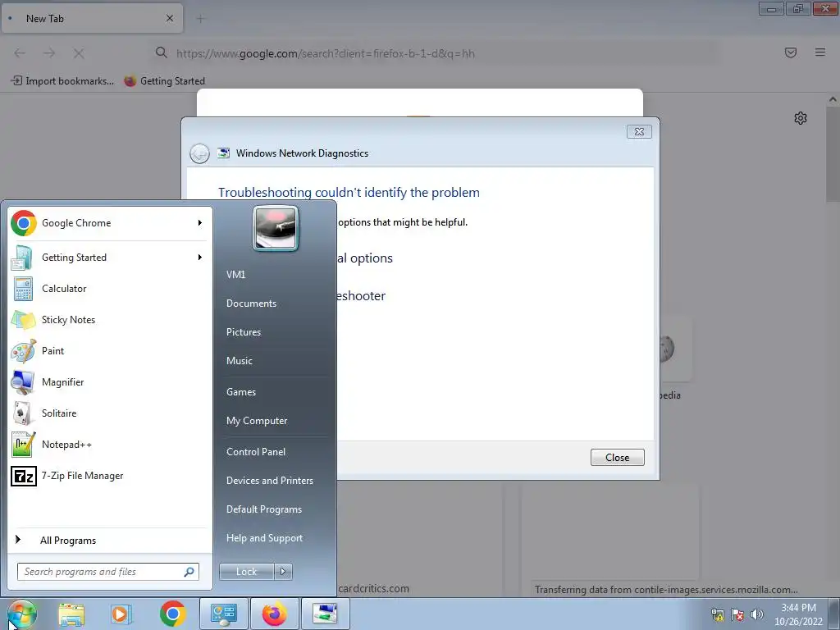Open Music library
The image size is (840, 630).
(239, 361)
